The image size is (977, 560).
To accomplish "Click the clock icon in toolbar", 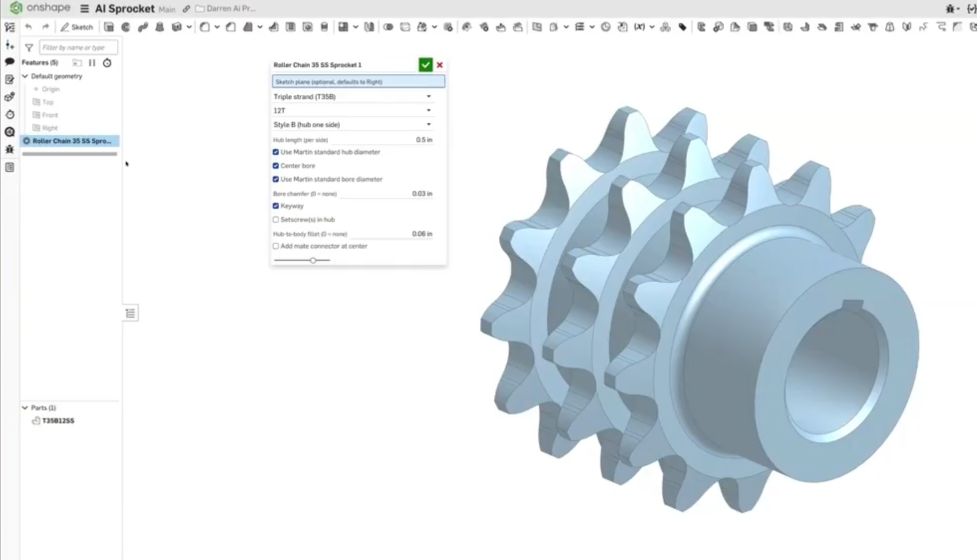I will [x=605, y=27].
